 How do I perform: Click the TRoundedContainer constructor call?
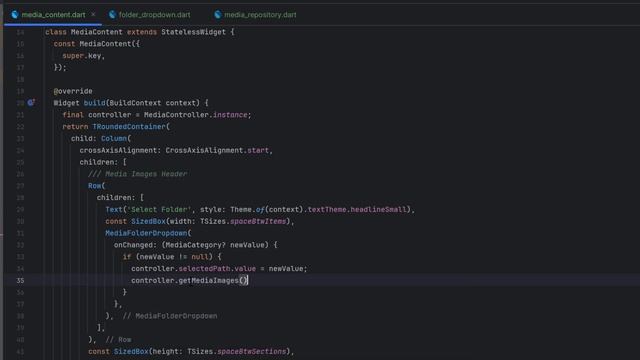coord(129,127)
